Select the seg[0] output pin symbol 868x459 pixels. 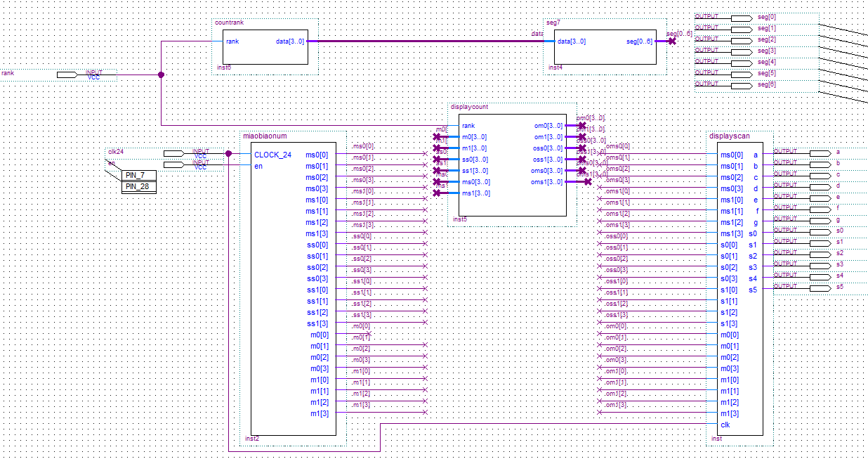[741, 18]
